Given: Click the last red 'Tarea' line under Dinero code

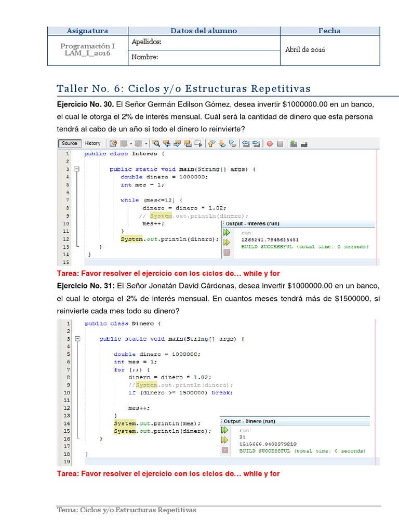Looking at the screenshot, I should point(168,474).
